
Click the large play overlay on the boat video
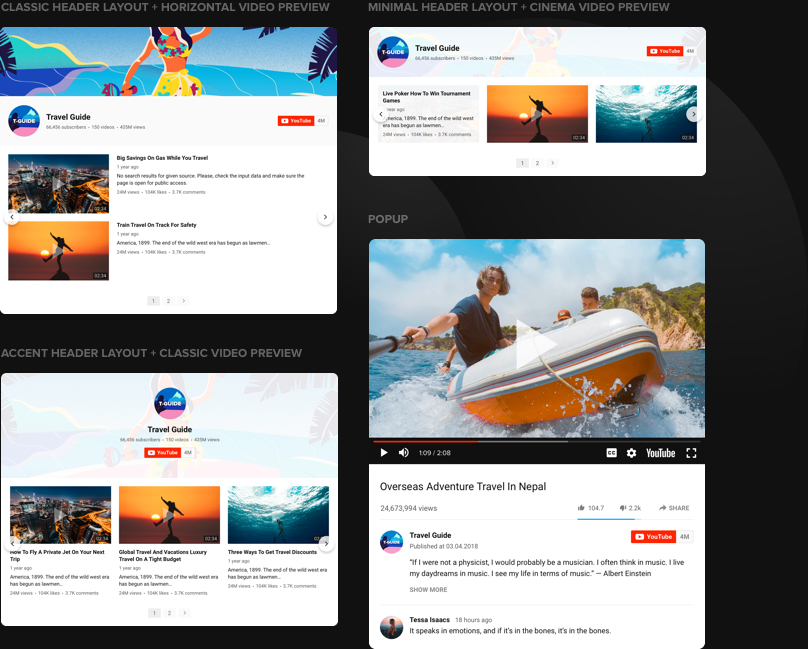[x=536, y=343]
